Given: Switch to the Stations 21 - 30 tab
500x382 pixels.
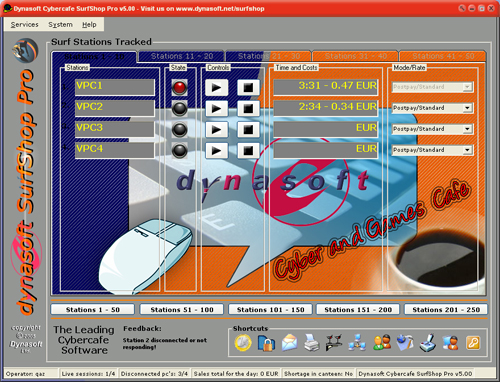Looking at the screenshot, I should (x=269, y=56).
